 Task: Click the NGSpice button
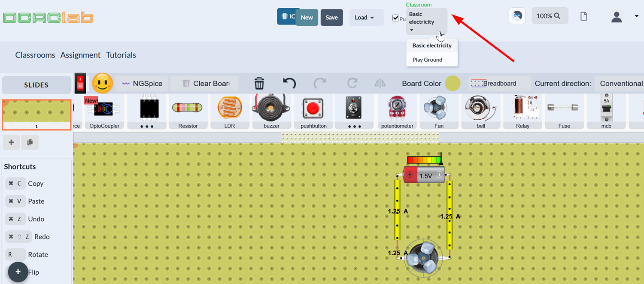click(142, 84)
